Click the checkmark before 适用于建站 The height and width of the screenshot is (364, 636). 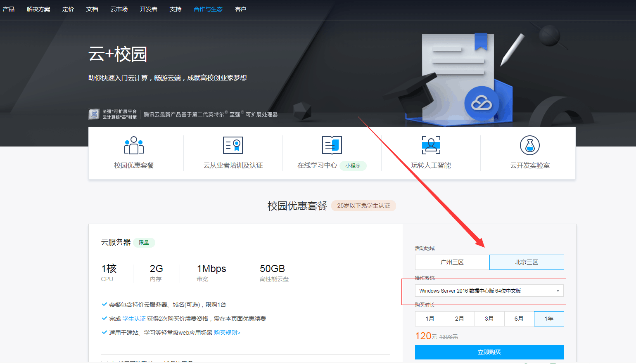click(104, 333)
